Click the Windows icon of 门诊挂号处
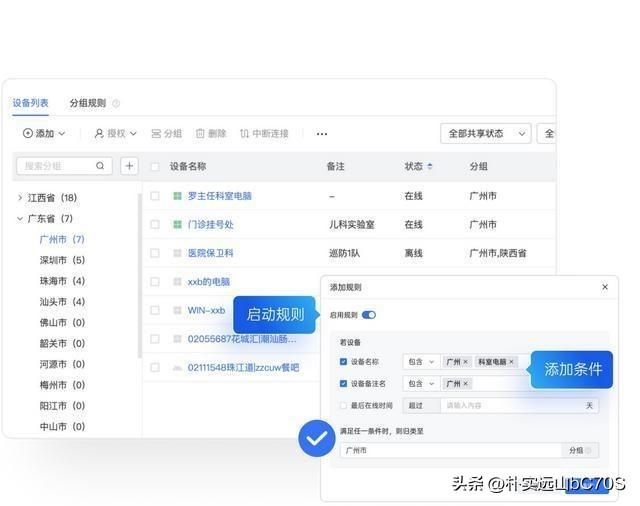 point(177,224)
